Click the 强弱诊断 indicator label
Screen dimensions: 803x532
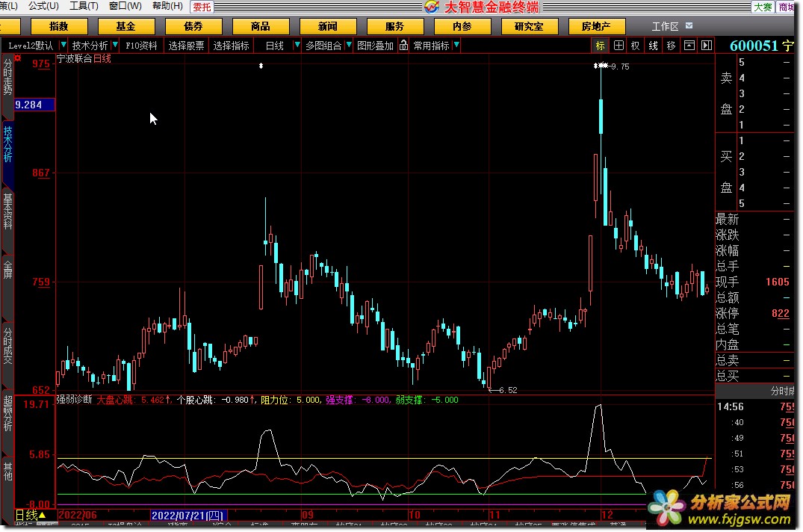(74, 400)
